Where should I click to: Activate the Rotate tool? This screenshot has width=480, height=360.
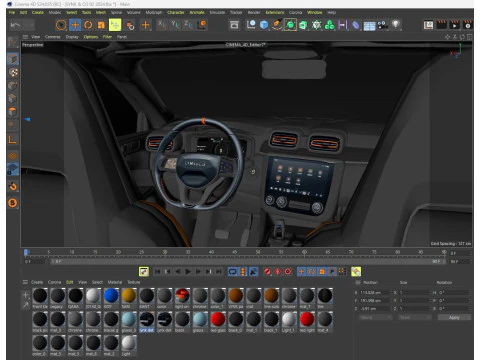pos(88,25)
